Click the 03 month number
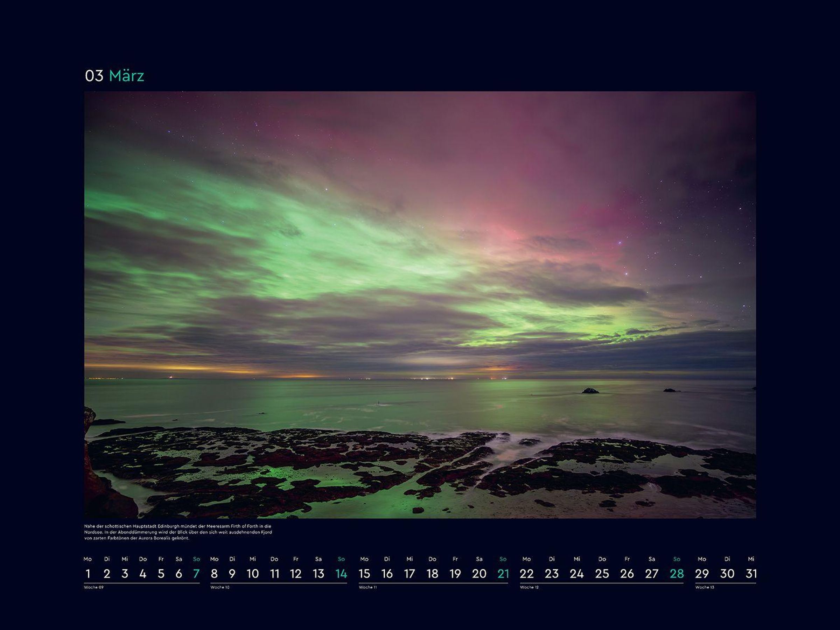This screenshot has width=840, height=630. (x=94, y=76)
